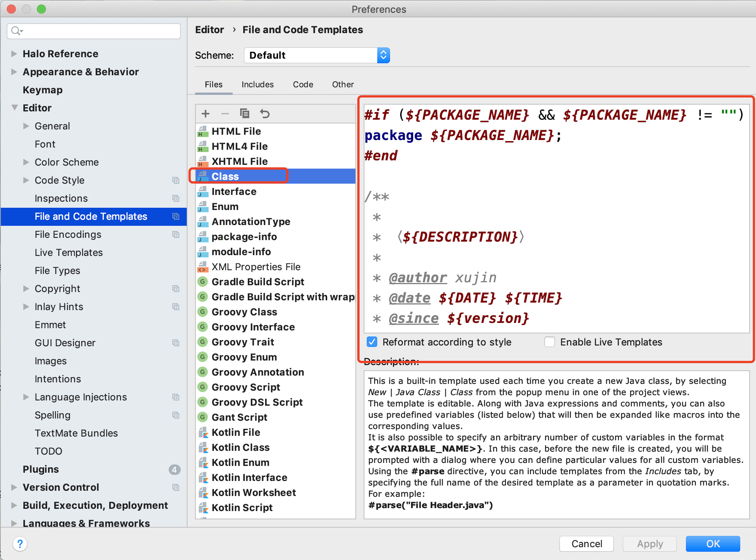756x560 pixels.
Task: Click in the preferences search field
Action: [x=94, y=31]
